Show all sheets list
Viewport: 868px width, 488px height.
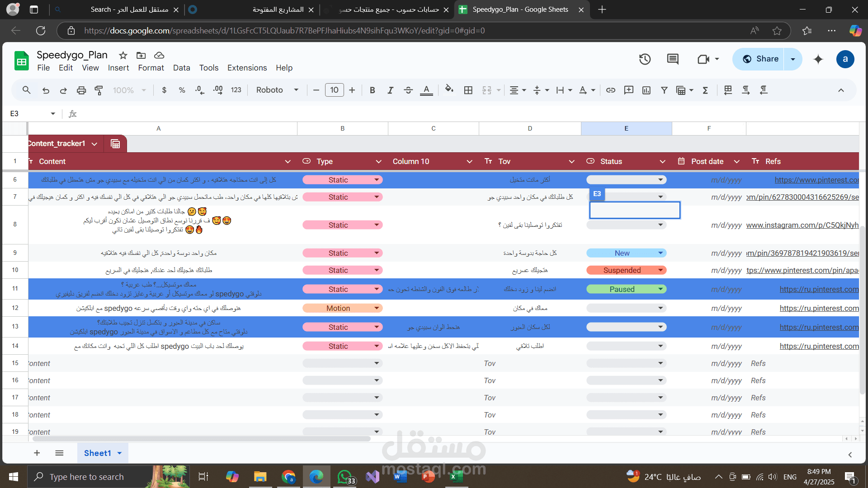click(x=59, y=453)
